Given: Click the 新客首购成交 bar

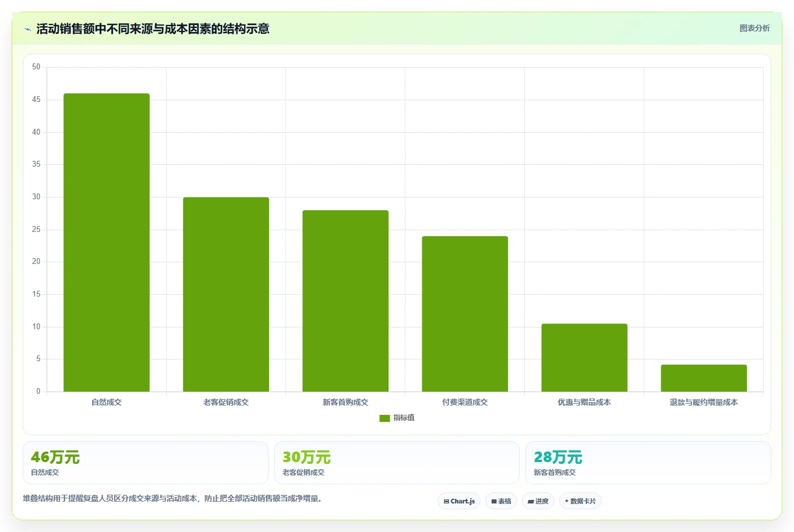Looking at the screenshot, I should tap(345, 301).
